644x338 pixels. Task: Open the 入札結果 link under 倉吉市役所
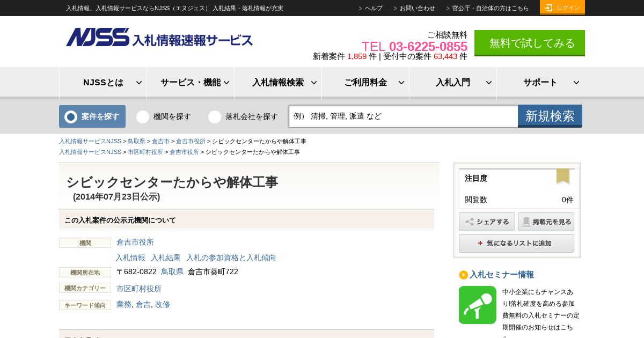click(x=166, y=258)
